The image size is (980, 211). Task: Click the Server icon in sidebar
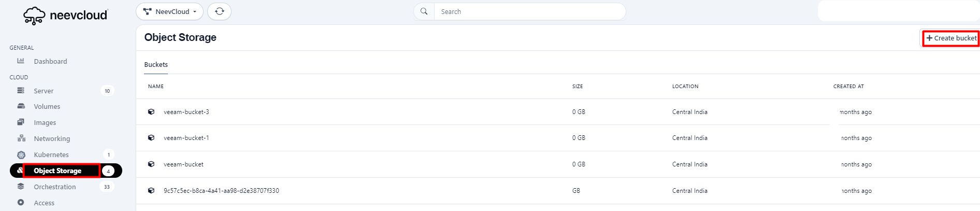coord(21,91)
